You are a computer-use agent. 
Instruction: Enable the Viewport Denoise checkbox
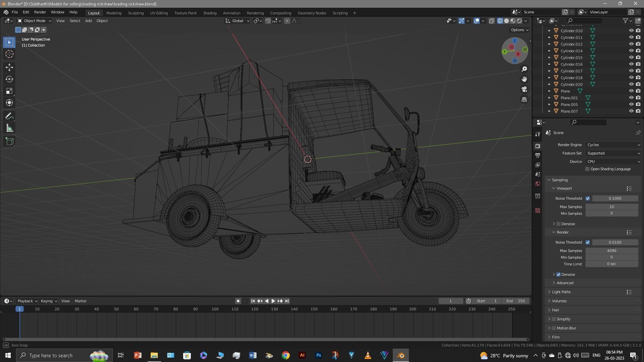point(558,224)
